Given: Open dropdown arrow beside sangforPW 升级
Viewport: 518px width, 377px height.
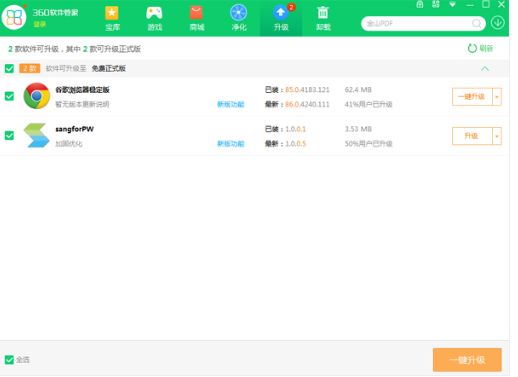Looking at the screenshot, I should coord(497,136).
